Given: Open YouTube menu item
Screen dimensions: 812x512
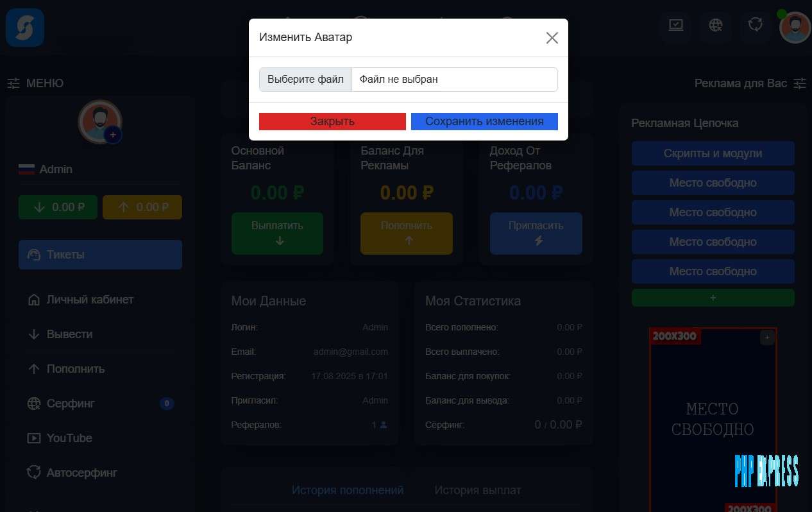Looking at the screenshot, I should click(100, 438).
